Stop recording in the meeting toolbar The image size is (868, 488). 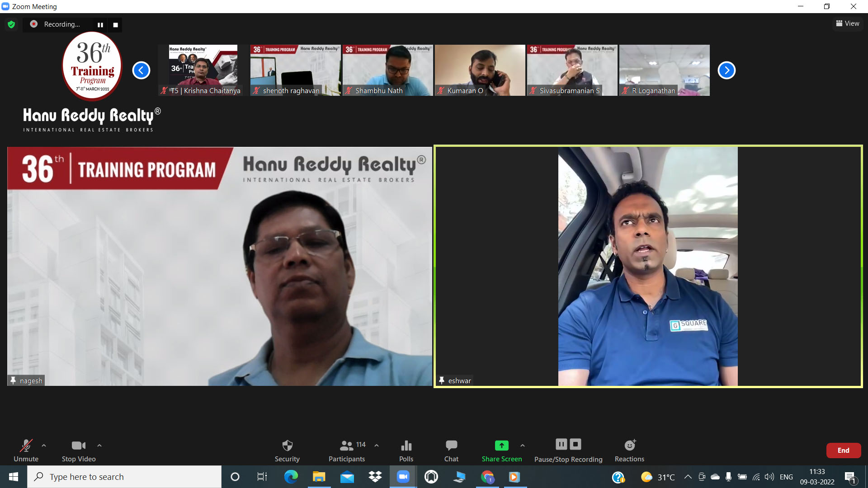coord(576,444)
